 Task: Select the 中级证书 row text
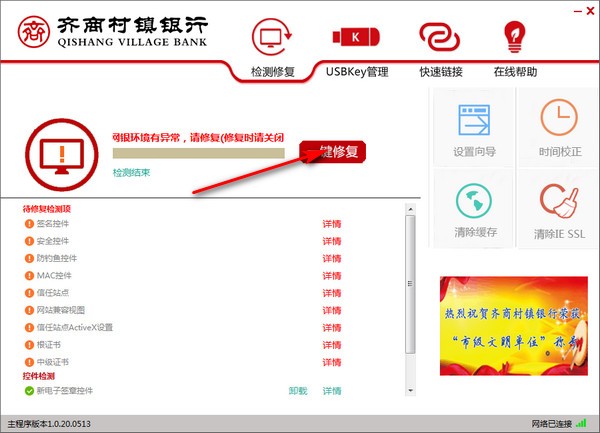(x=53, y=362)
